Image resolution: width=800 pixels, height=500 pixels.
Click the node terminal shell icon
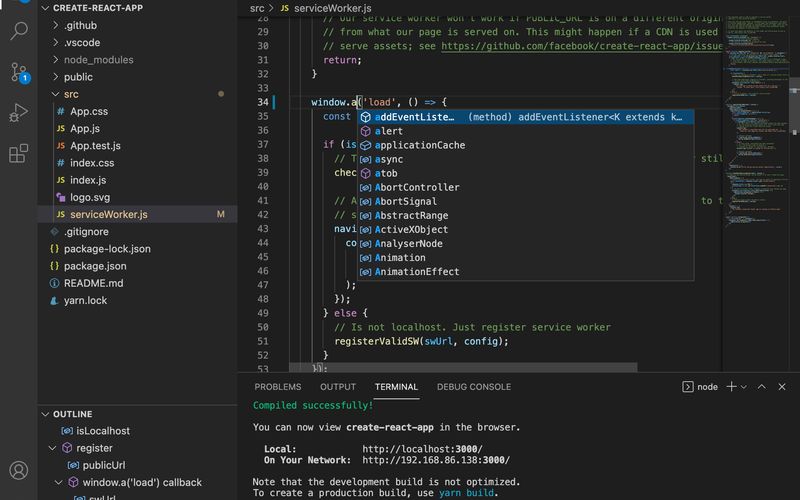pos(688,387)
